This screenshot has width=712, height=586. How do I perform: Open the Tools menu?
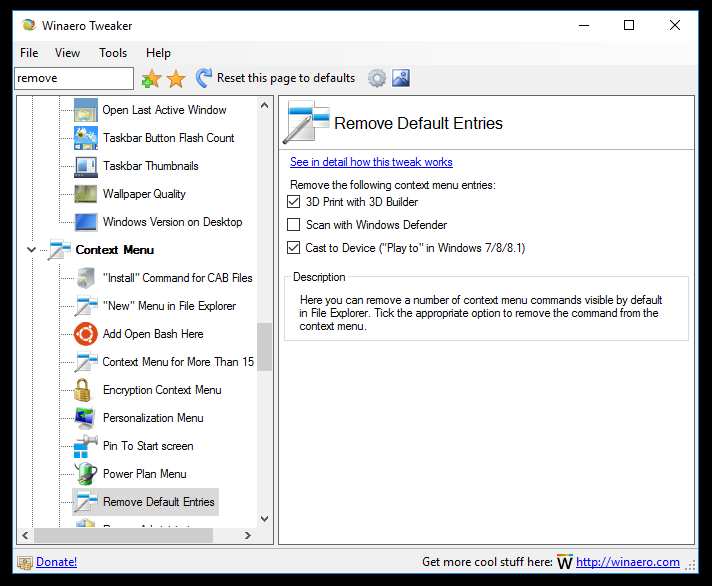(x=113, y=53)
